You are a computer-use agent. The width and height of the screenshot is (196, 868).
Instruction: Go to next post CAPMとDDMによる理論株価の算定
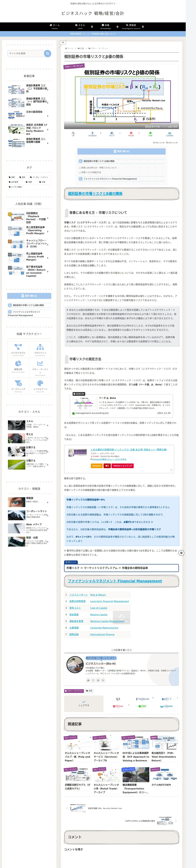(x=151, y=821)
